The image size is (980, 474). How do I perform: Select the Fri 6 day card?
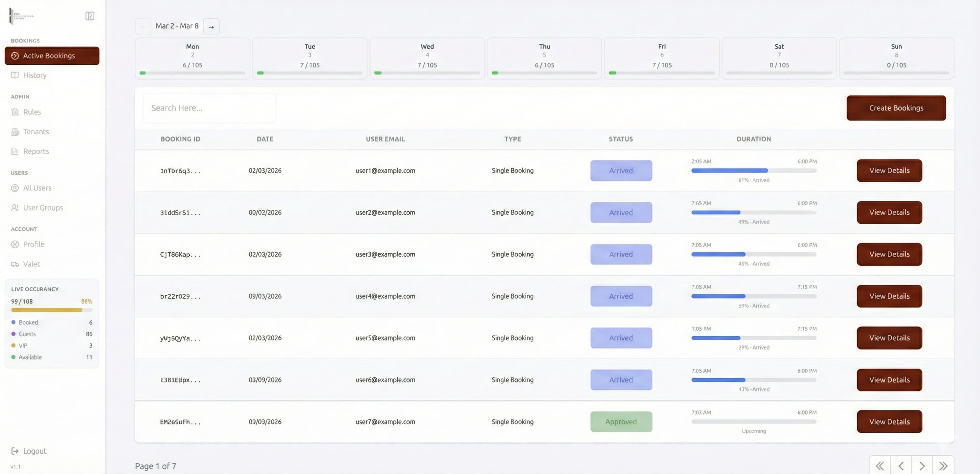coord(662,58)
